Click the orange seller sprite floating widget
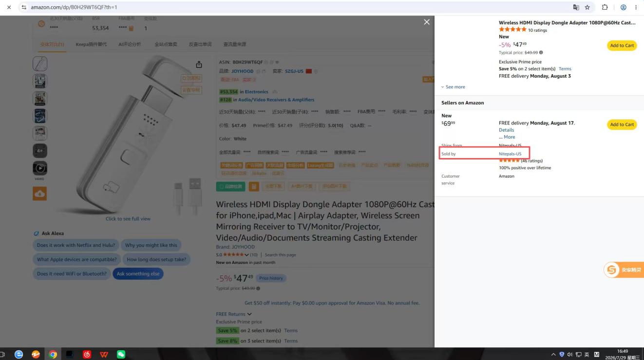This screenshot has width=644, height=360. (x=624, y=270)
